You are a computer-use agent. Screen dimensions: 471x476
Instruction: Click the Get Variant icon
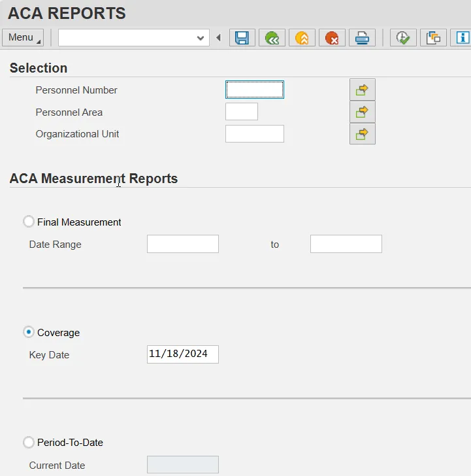pyautogui.click(x=432, y=38)
